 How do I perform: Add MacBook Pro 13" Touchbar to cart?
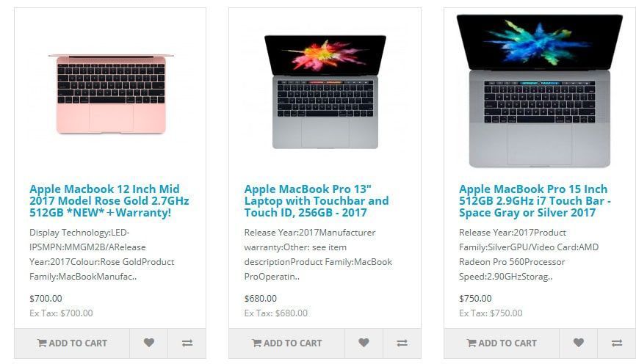pyautogui.click(x=286, y=343)
